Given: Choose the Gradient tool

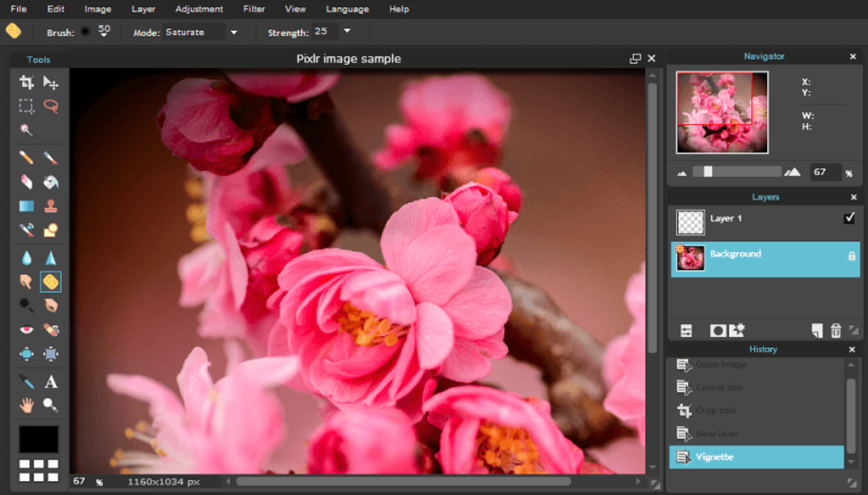Looking at the screenshot, I should (x=26, y=206).
